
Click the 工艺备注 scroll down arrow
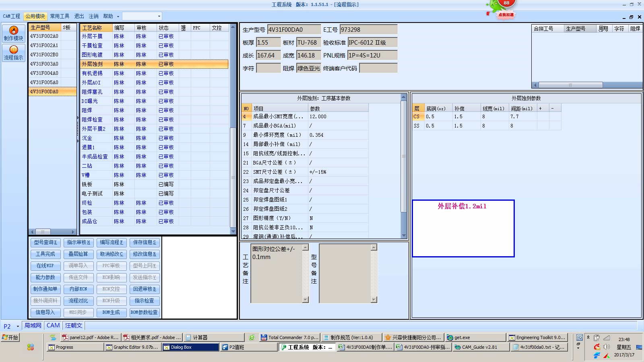pos(305,300)
